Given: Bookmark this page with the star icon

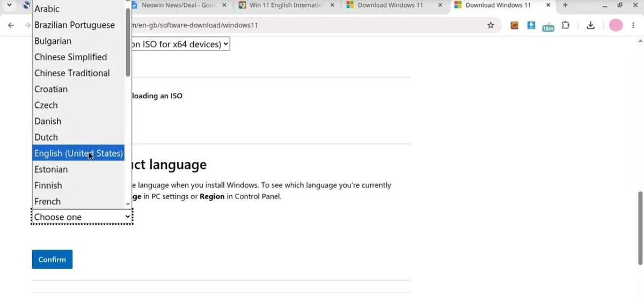Looking at the screenshot, I should pos(491,25).
